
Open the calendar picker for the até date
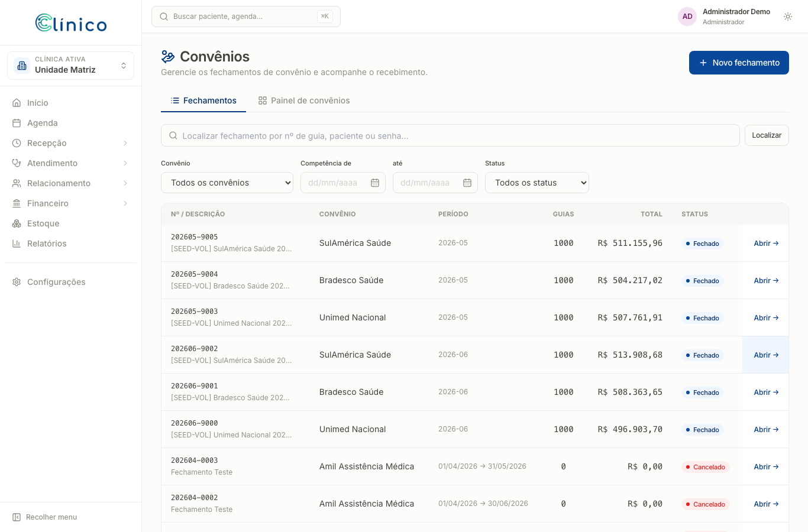click(x=467, y=183)
